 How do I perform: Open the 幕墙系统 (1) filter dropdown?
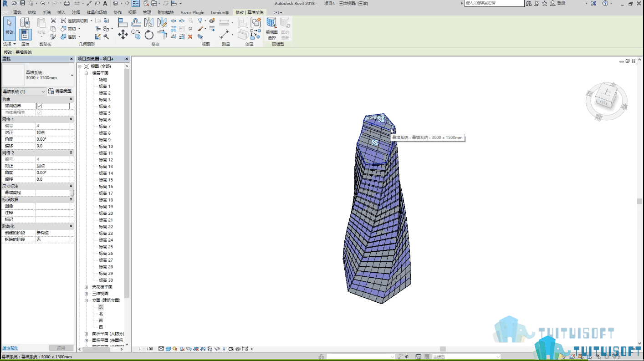coord(24,92)
